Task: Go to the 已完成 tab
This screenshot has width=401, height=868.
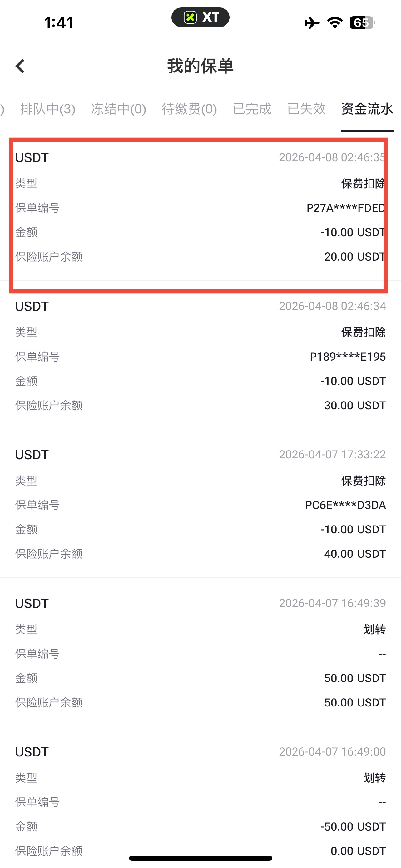Action: [252, 109]
